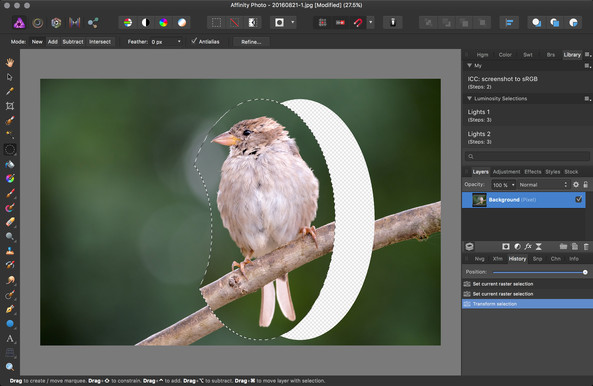Toggle the layer lock icon
The width and height of the screenshot is (593, 386).
point(585,184)
